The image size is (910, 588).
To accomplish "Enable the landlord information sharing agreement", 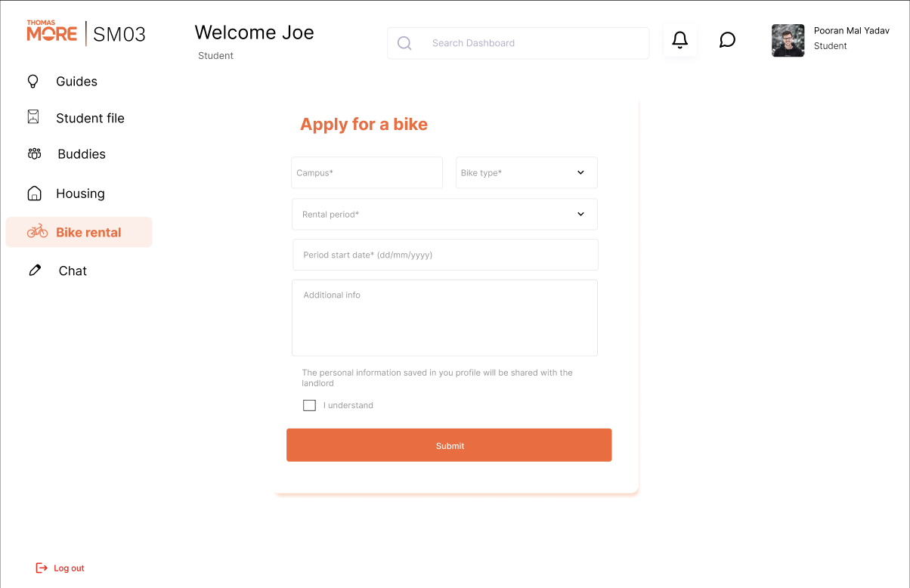I will point(309,405).
